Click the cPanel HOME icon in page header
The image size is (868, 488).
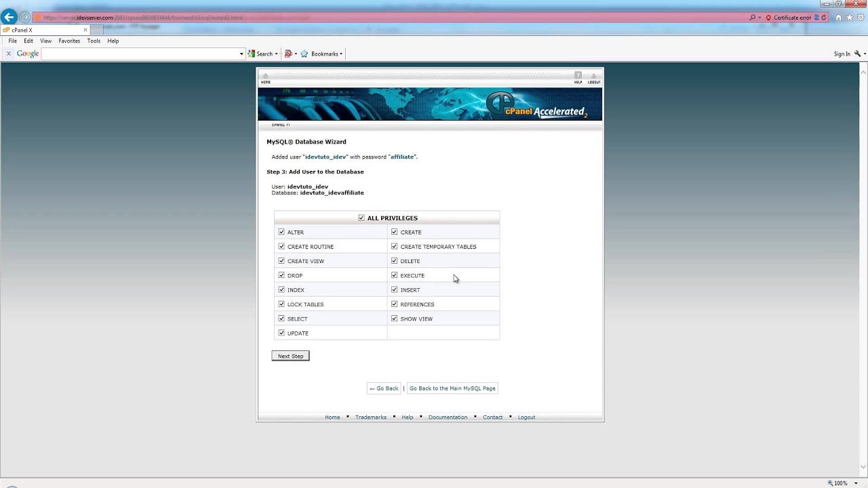pyautogui.click(x=266, y=78)
